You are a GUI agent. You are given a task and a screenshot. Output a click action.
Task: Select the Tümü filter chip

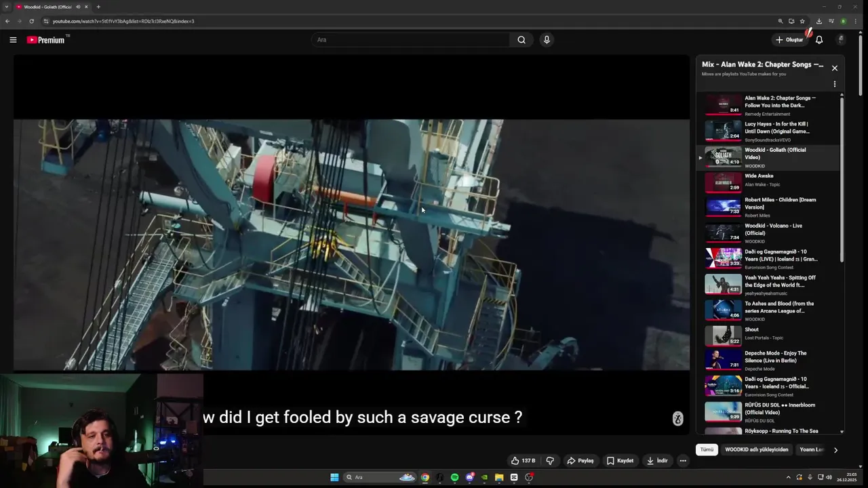[707, 449]
